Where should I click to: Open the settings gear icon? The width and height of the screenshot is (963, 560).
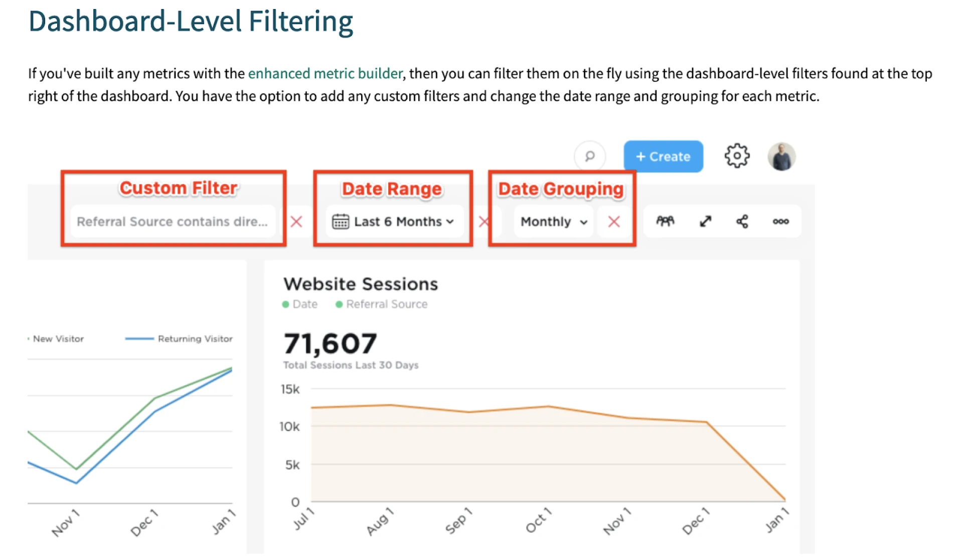click(x=737, y=156)
